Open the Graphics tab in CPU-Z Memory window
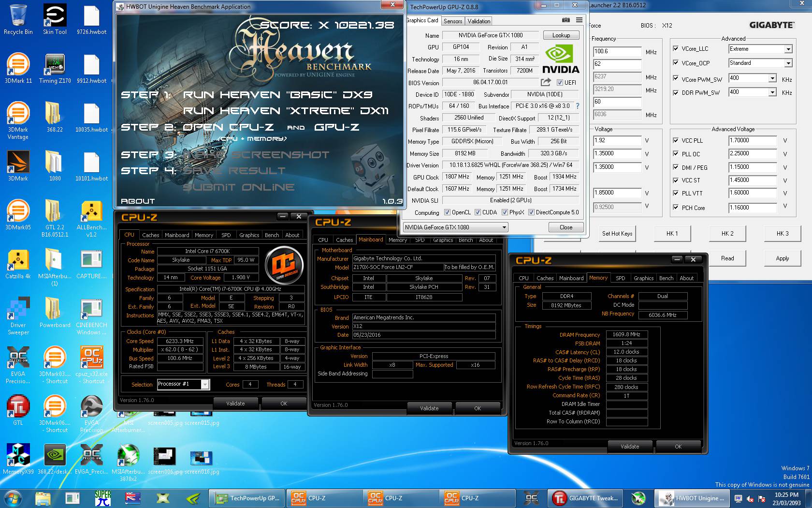The width and height of the screenshot is (812, 508). 643,278
